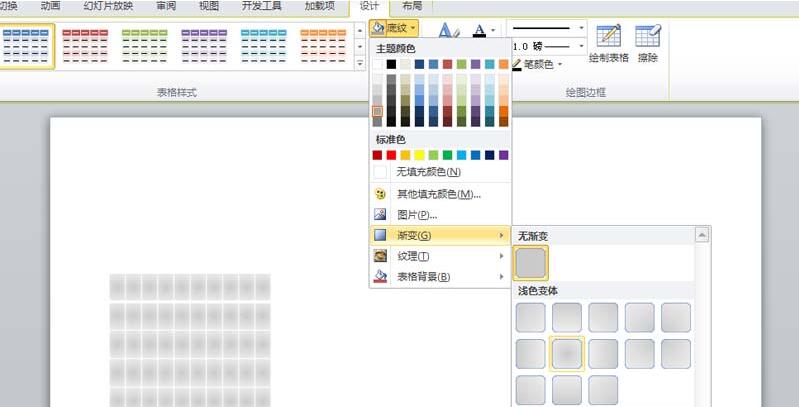Pick standard color yellow swatch

pos(419,155)
